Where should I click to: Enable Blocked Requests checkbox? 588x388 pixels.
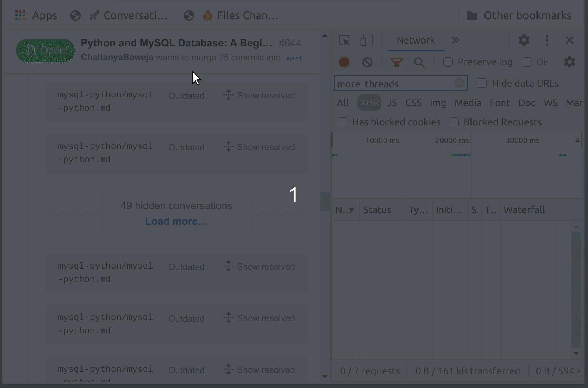[454, 122]
